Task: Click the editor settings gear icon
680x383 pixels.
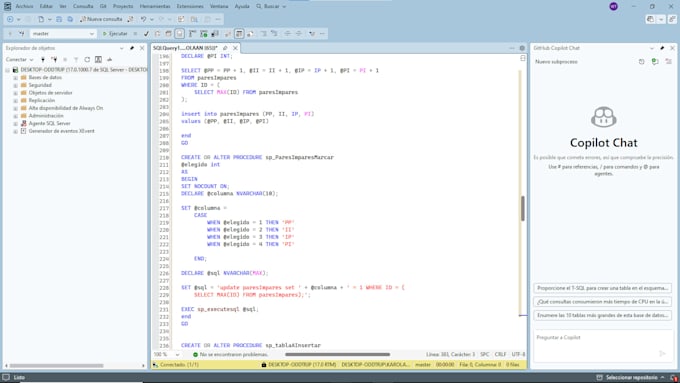Action: 522,48
